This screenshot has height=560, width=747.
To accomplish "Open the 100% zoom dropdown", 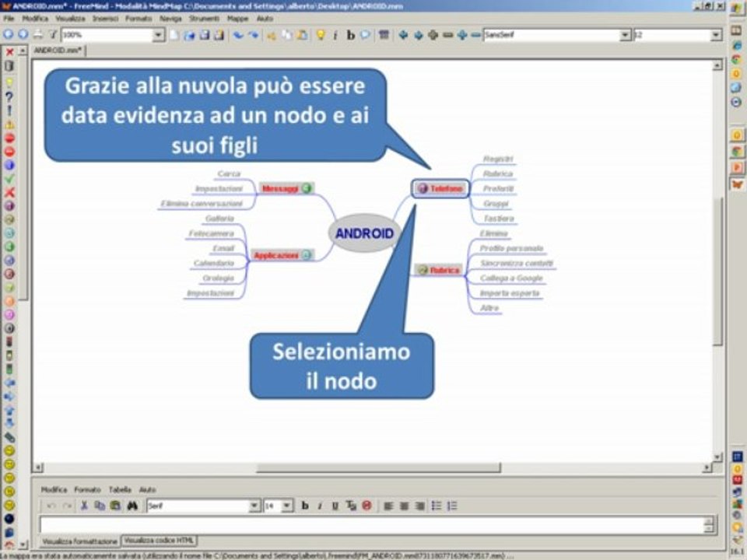I will [159, 35].
